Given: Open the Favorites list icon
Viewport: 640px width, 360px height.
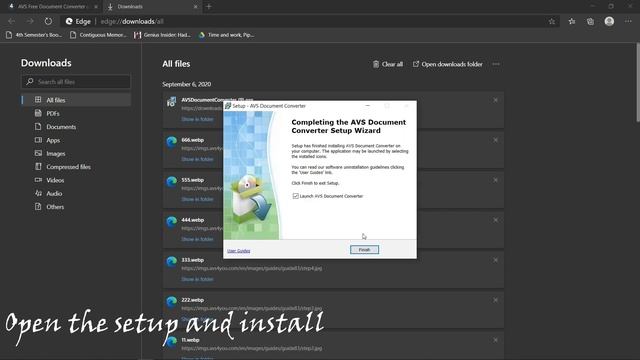Looking at the screenshot, I should [x=572, y=21].
